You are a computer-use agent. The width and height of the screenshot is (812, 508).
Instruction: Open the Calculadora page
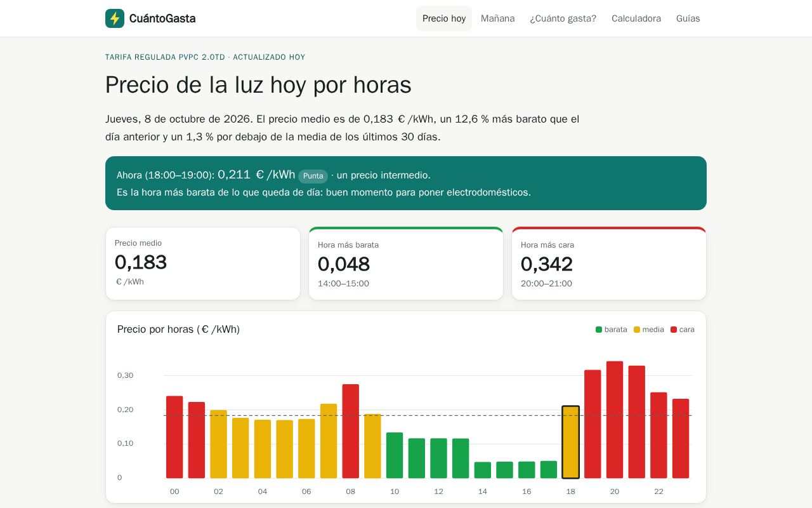click(x=636, y=18)
